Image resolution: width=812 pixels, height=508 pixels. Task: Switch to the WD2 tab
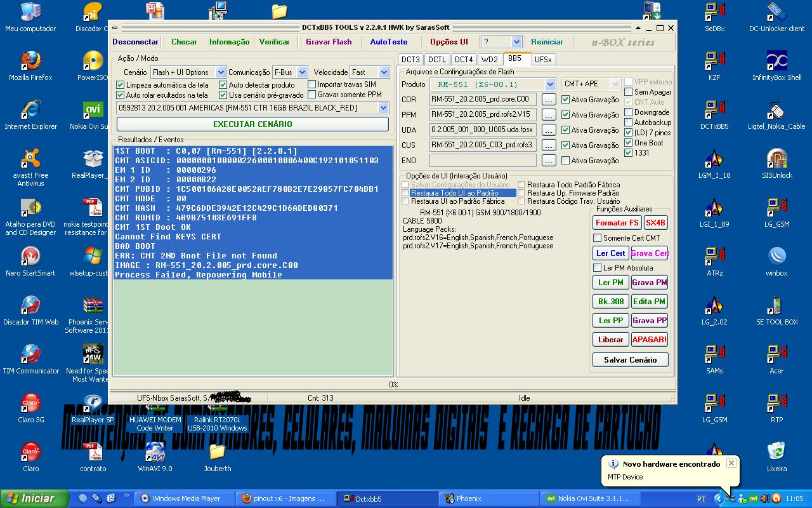[490, 60]
